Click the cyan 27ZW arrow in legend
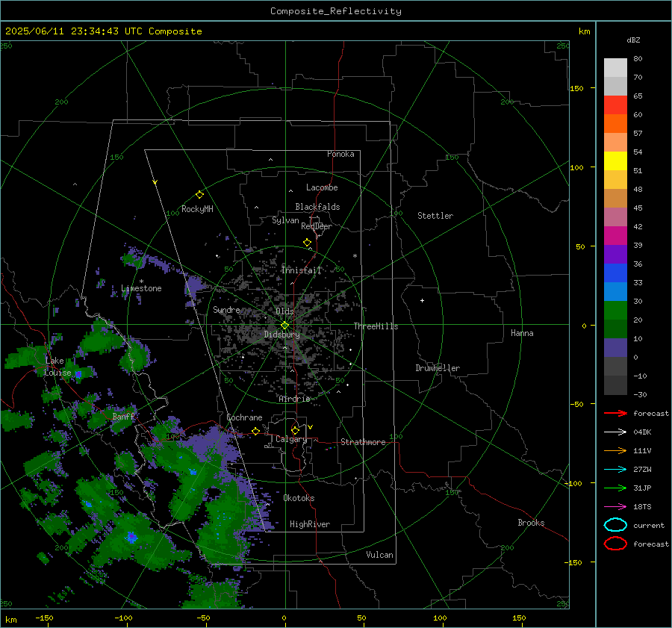Screen dimensions: 672x628 pyautogui.click(x=615, y=470)
